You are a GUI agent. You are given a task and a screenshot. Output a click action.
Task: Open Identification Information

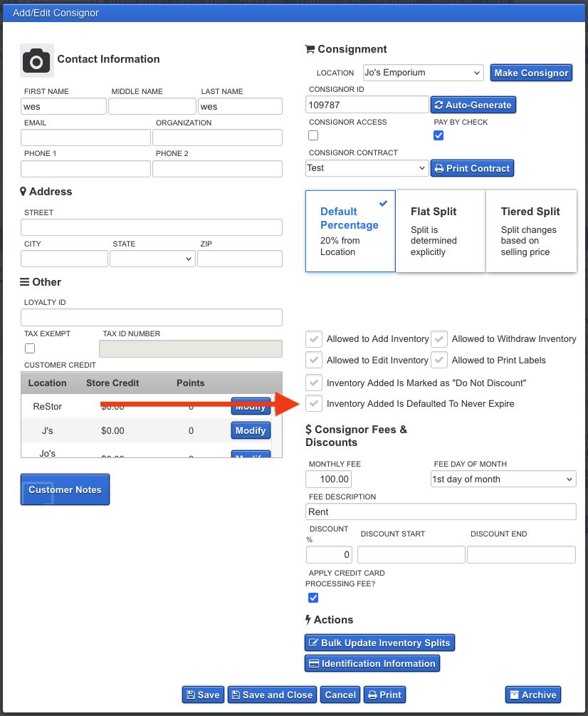[x=372, y=663]
